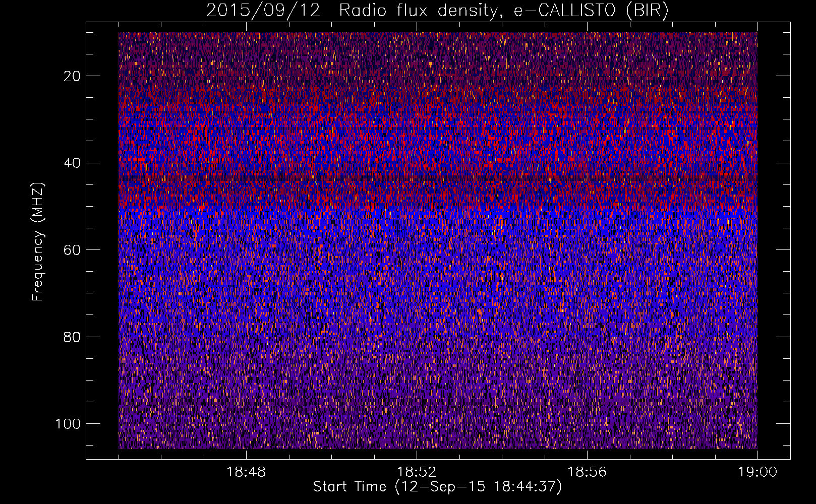
Task: Click the frequency tick label '40'
Action: tap(73, 163)
